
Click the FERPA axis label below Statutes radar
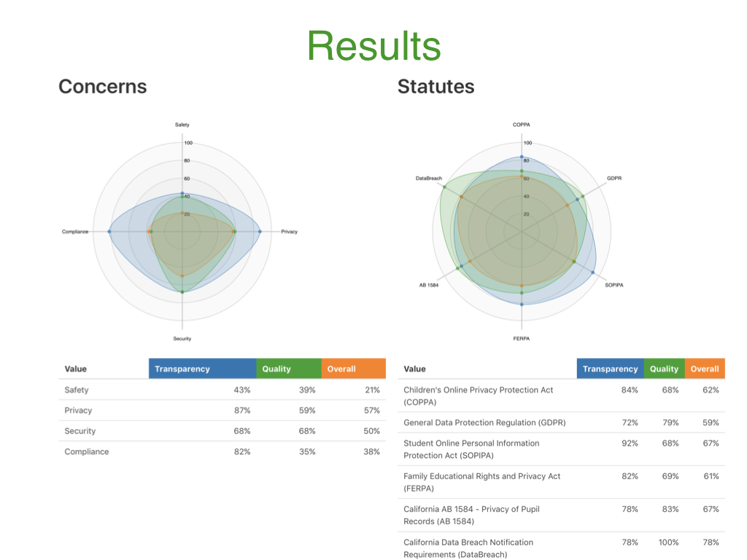point(522,339)
